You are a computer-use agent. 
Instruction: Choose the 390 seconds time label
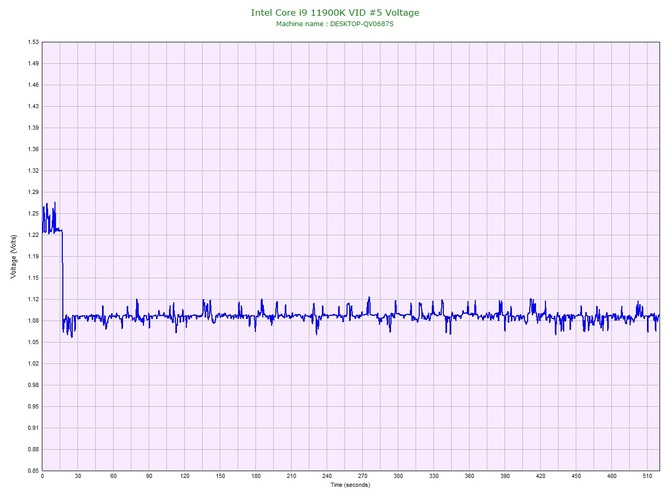click(x=505, y=476)
